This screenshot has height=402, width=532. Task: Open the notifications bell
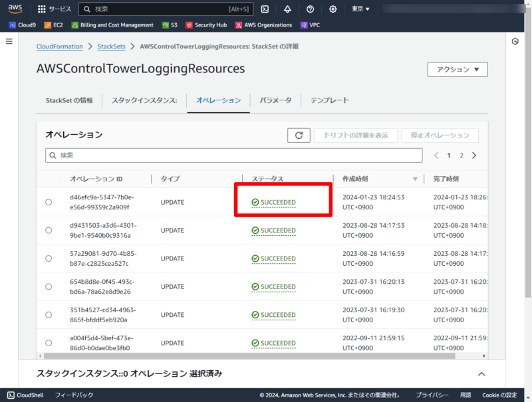[286, 9]
